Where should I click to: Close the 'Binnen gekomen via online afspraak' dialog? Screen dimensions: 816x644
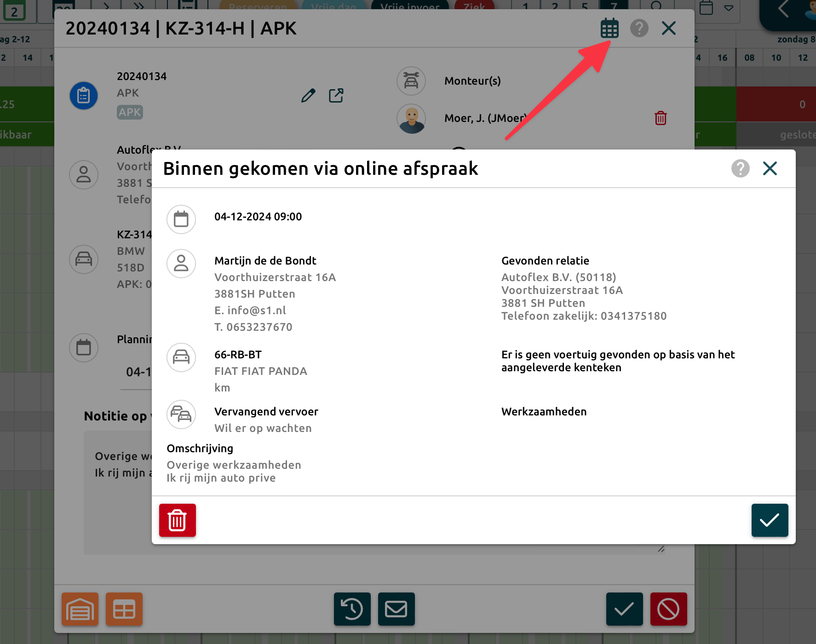770,168
